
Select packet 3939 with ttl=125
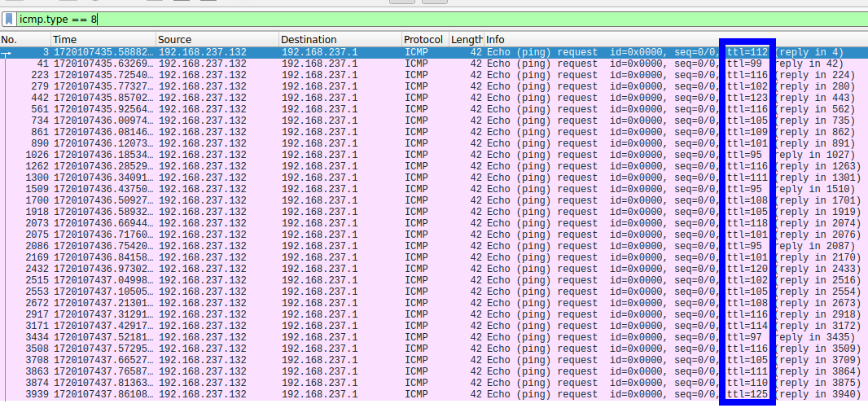[x=434, y=393]
